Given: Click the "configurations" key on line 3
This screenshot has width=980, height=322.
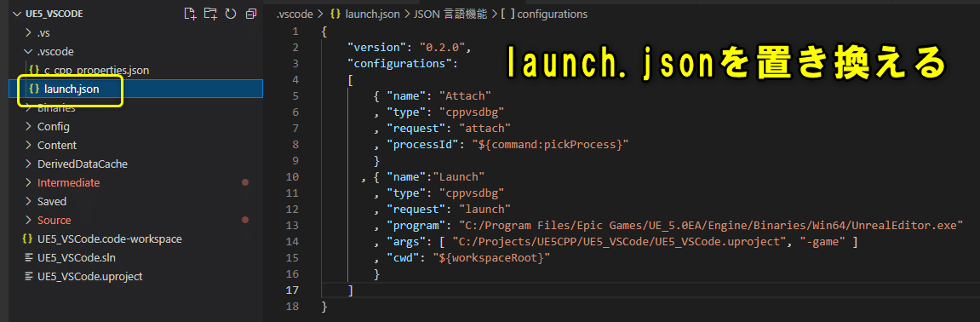Looking at the screenshot, I should (400, 63).
